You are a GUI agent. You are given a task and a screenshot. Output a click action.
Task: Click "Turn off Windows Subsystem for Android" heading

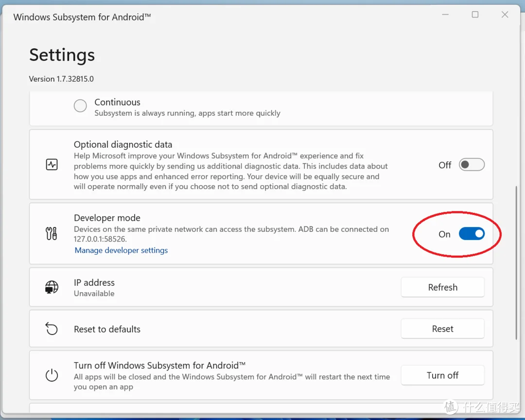click(x=160, y=366)
